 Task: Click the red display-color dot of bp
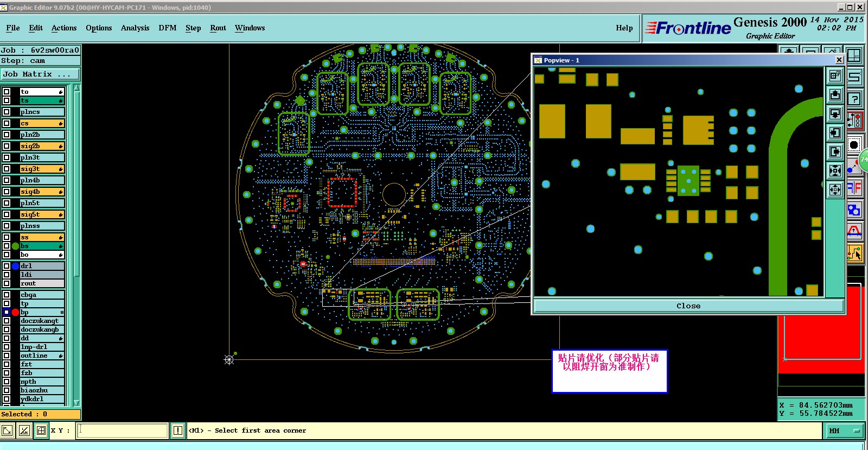click(x=15, y=312)
